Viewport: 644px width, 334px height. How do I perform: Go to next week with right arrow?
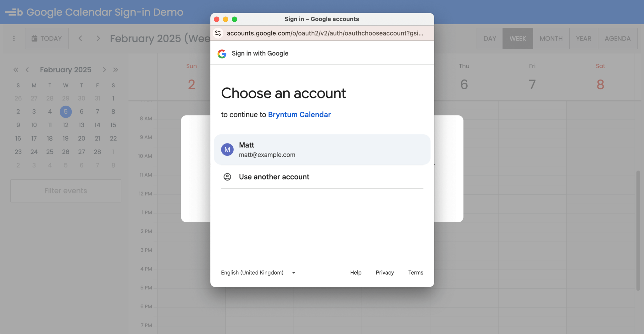click(x=98, y=38)
